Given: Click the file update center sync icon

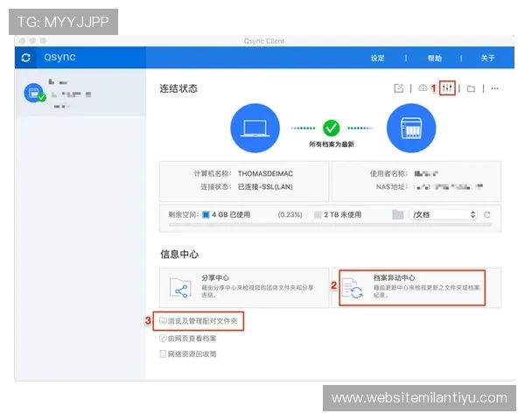Looking at the screenshot, I should (353, 288).
